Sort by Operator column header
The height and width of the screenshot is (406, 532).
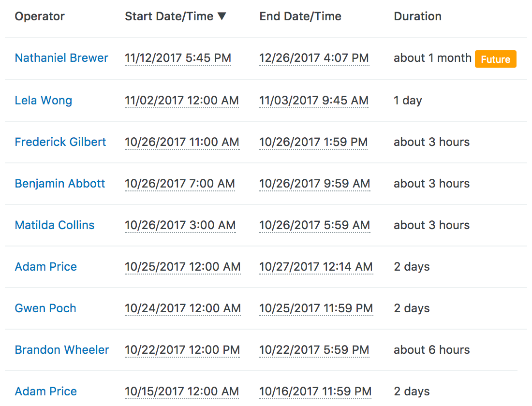[40, 16]
